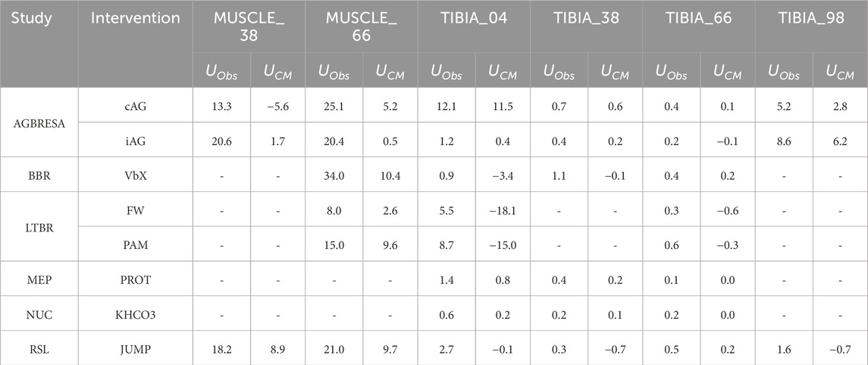The width and height of the screenshot is (868, 365).
Task: Select the iAG intervention cell
Action: click(136, 140)
